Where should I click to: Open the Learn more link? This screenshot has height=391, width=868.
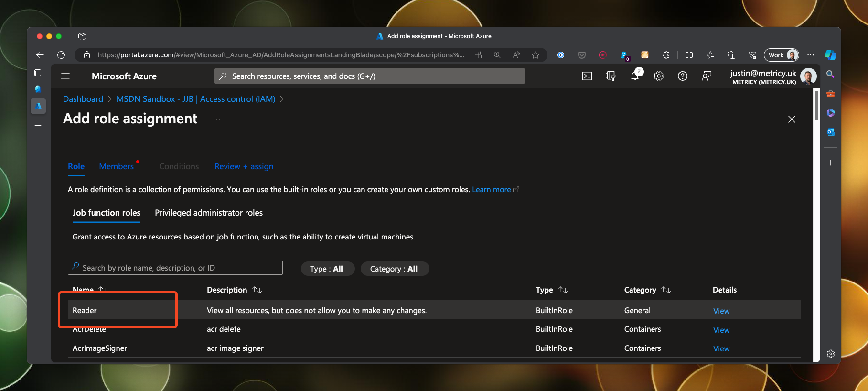[495, 190]
